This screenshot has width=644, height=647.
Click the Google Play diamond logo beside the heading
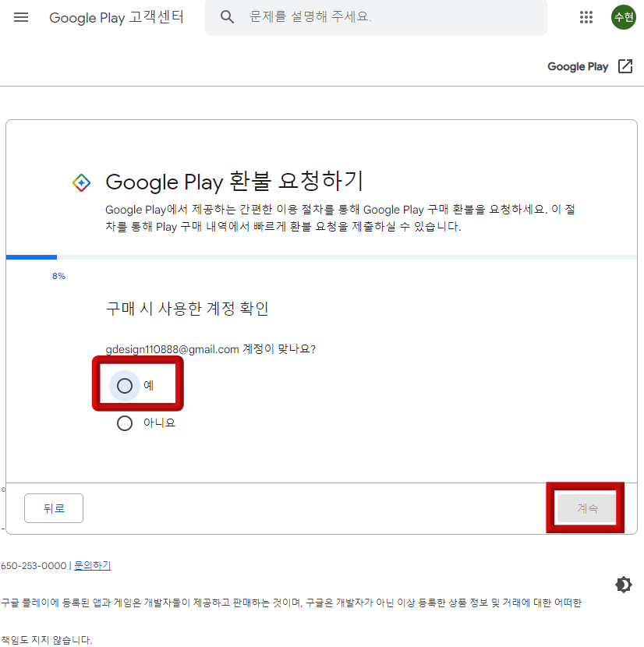coord(82,181)
